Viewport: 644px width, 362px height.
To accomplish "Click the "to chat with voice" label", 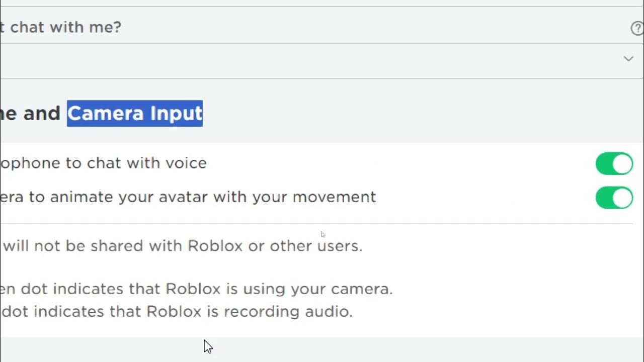I will coord(103,163).
